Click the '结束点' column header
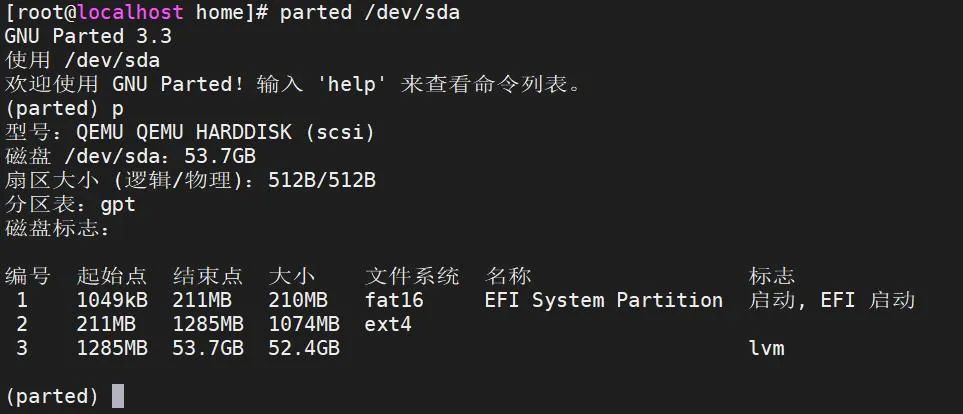Screen dimensions: 963x414 [208, 276]
